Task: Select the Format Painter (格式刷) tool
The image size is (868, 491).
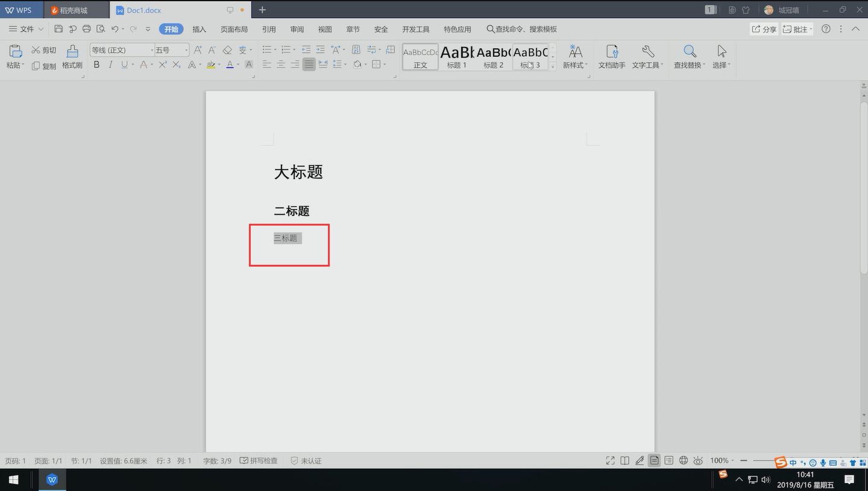Action: (x=72, y=57)
